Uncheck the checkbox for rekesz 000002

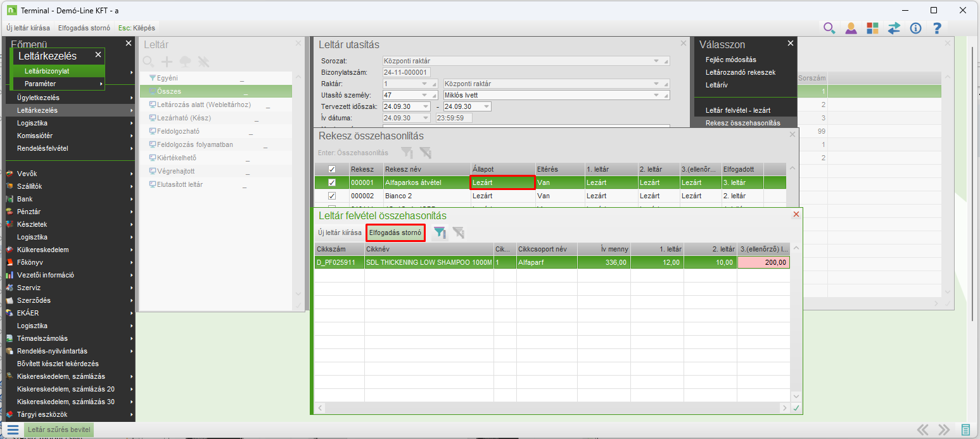(332, 196)
